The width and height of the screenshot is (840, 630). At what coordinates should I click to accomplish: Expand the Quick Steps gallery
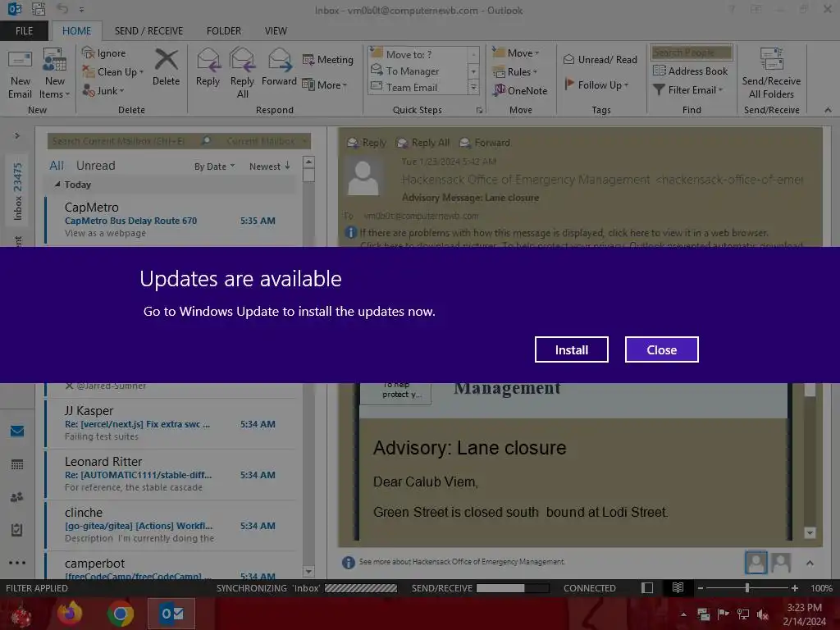(473, 87)
